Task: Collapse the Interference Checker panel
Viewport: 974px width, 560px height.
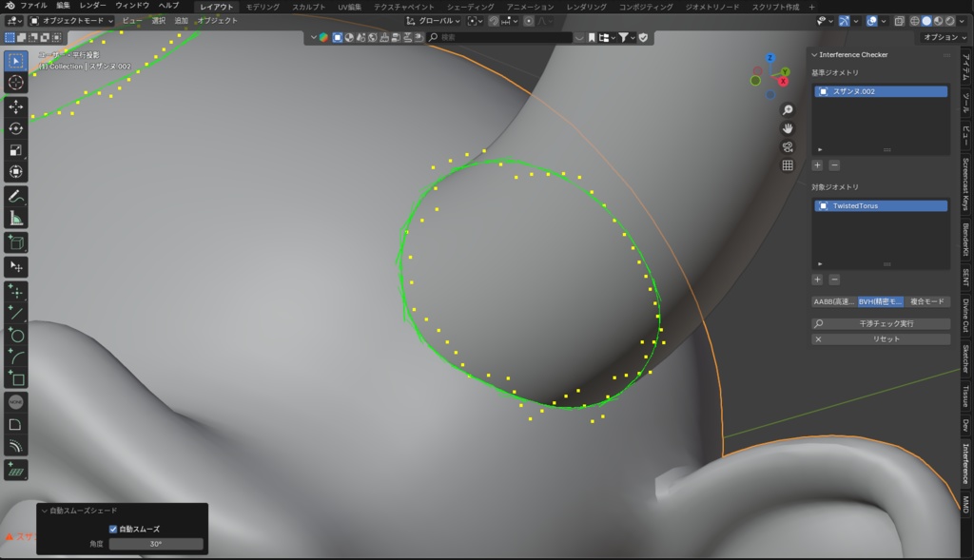Action: pyautogui.click(x=815, y=55)
